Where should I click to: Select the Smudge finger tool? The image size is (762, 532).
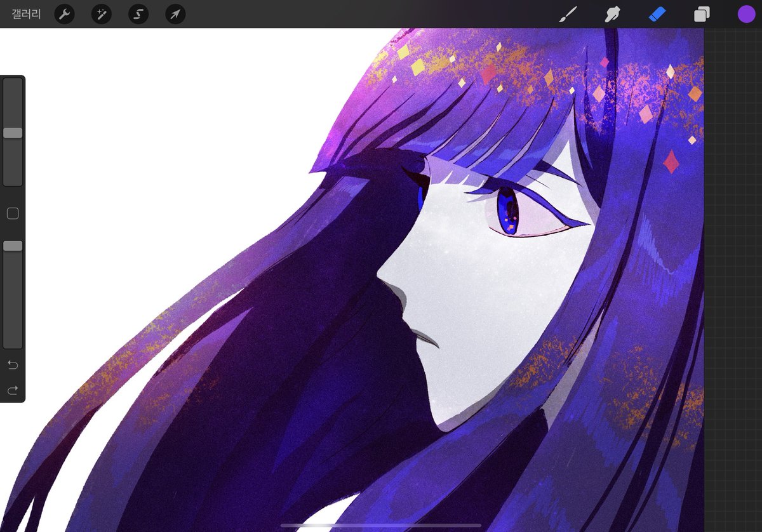(x=612, y=14)
